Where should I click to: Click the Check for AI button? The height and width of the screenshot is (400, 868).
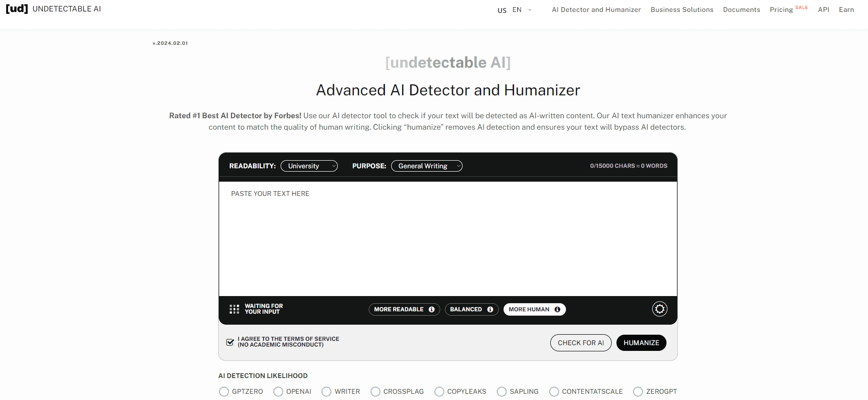(581, 343)
